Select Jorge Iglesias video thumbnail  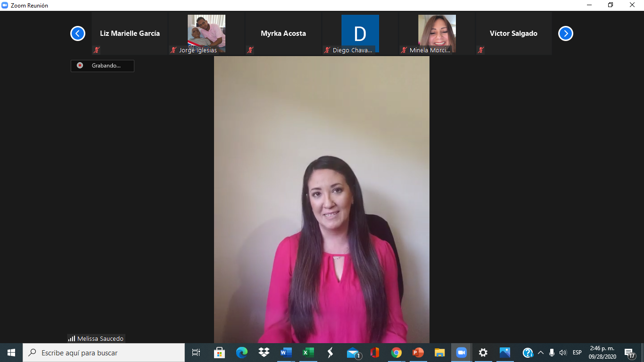click(206, 33)
